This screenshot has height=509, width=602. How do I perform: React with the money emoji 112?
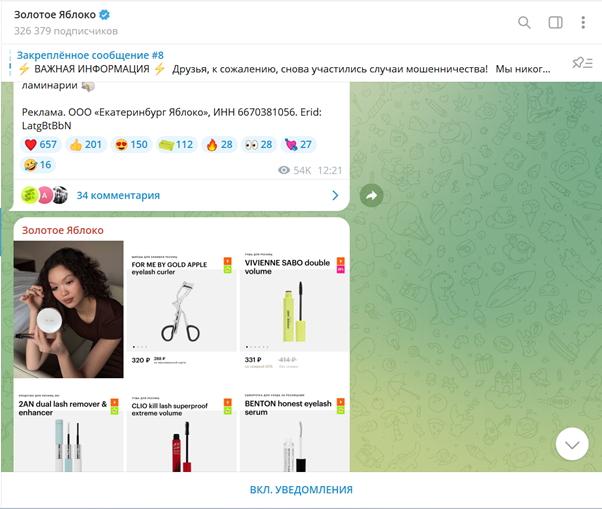coord(177,145)
